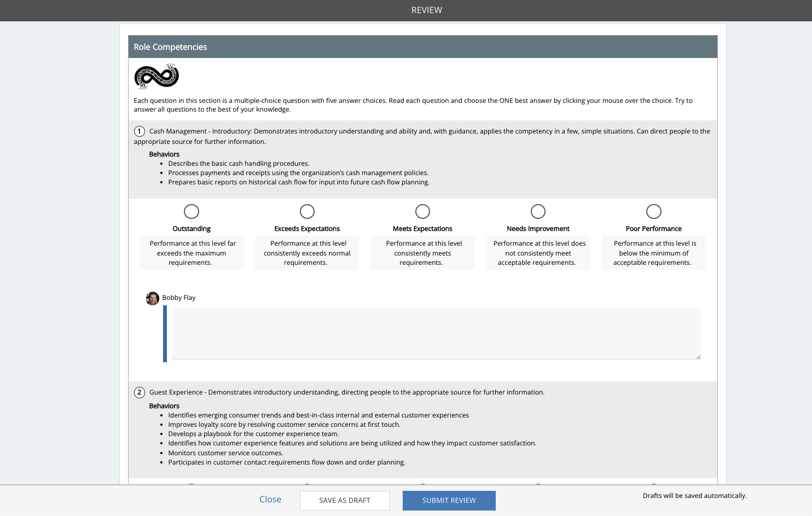This screenshot has width=812, height=516.
Task: Click the Poor Performance label text
Action: pyautogui.click(x=654, y=229)
